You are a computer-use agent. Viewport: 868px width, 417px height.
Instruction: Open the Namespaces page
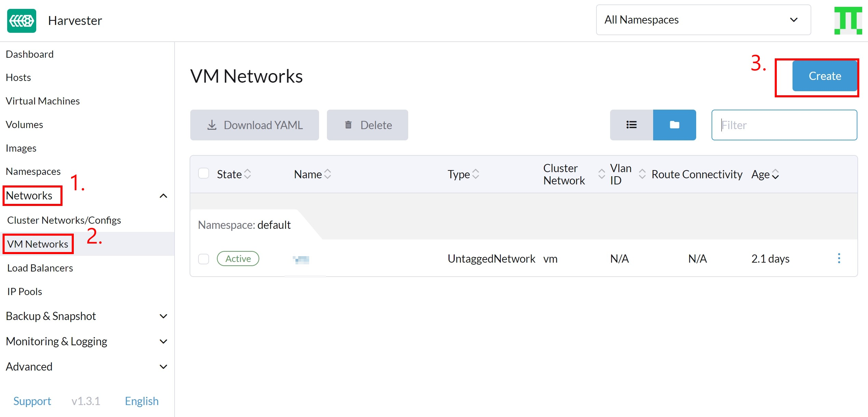[33, 171]
